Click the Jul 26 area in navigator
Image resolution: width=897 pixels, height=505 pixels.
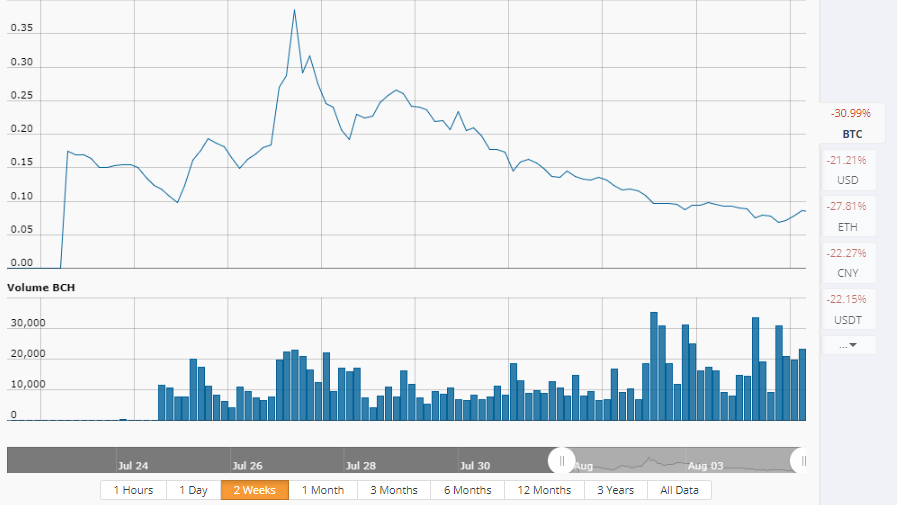247,465
